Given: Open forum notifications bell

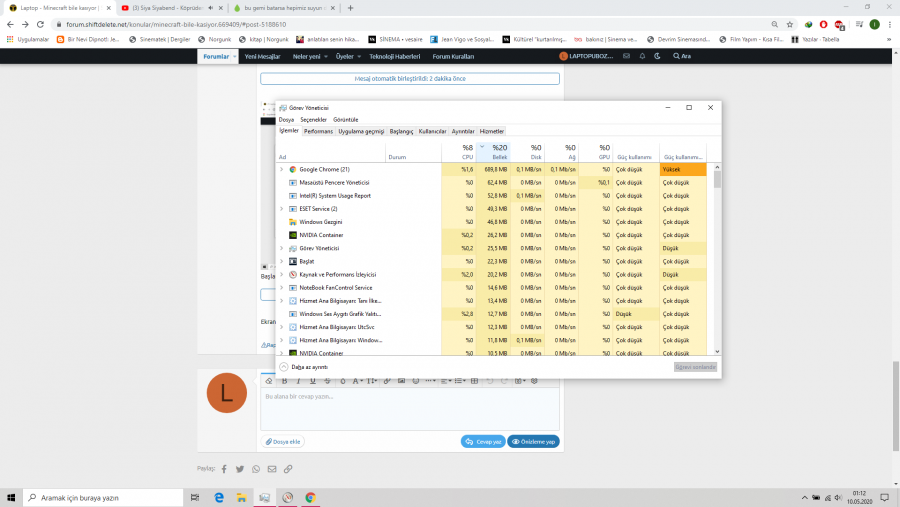Looking at the screenshot, I should 642,56.
